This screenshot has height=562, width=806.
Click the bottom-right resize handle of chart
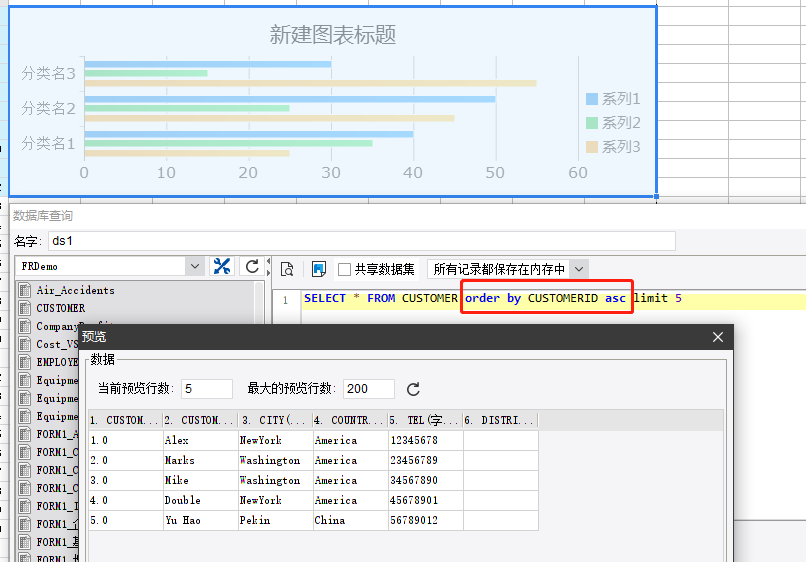click(656, 196)
